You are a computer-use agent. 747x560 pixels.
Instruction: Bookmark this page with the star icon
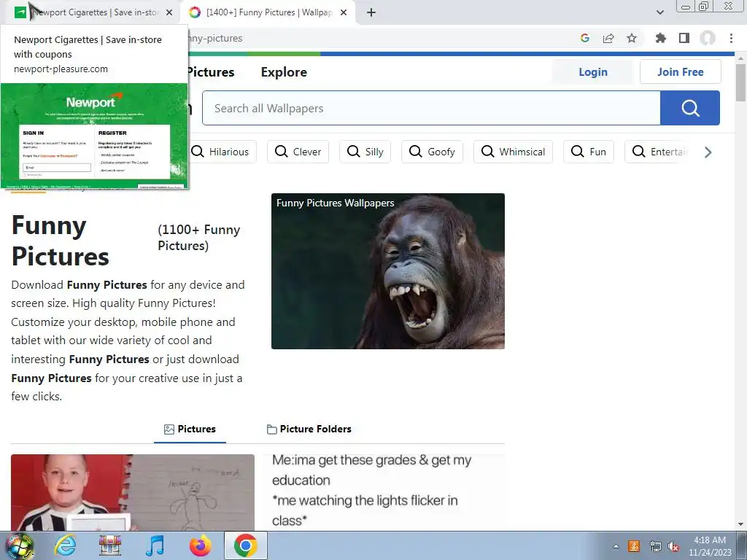click(x=632, y=38)
